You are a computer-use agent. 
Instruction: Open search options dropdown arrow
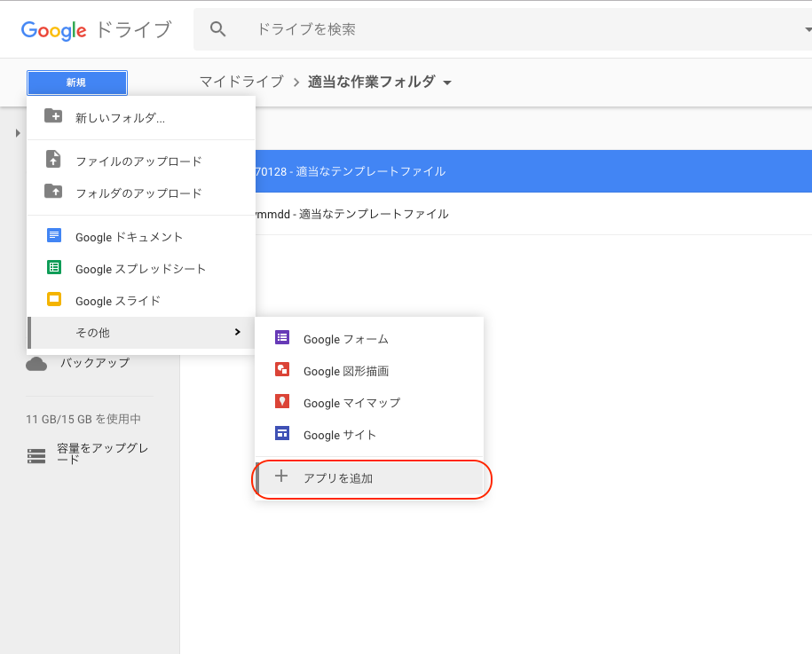[x=807, y=30]
